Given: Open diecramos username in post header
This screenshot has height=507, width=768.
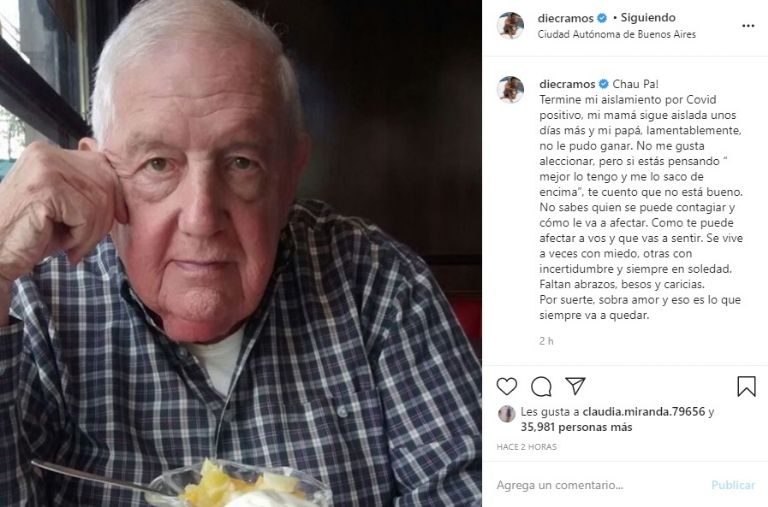Looking at the screenshot, I should [566, 18].
